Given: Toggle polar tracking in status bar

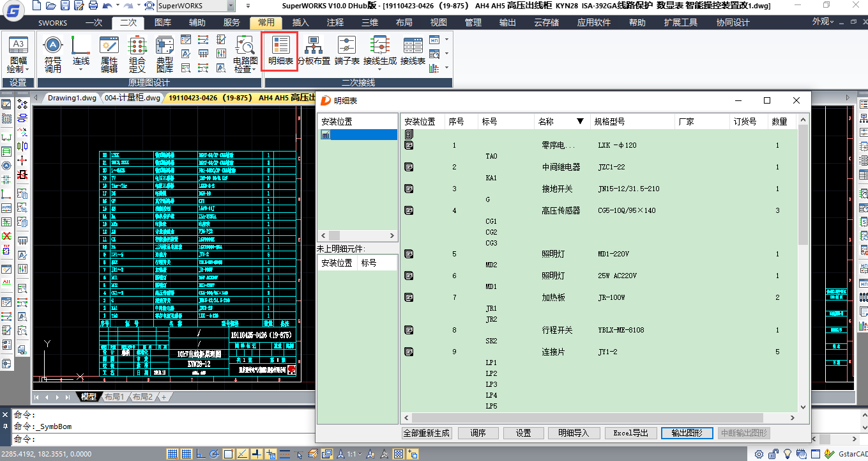Looking at the screenshot, I should click(x=215, y=454).
